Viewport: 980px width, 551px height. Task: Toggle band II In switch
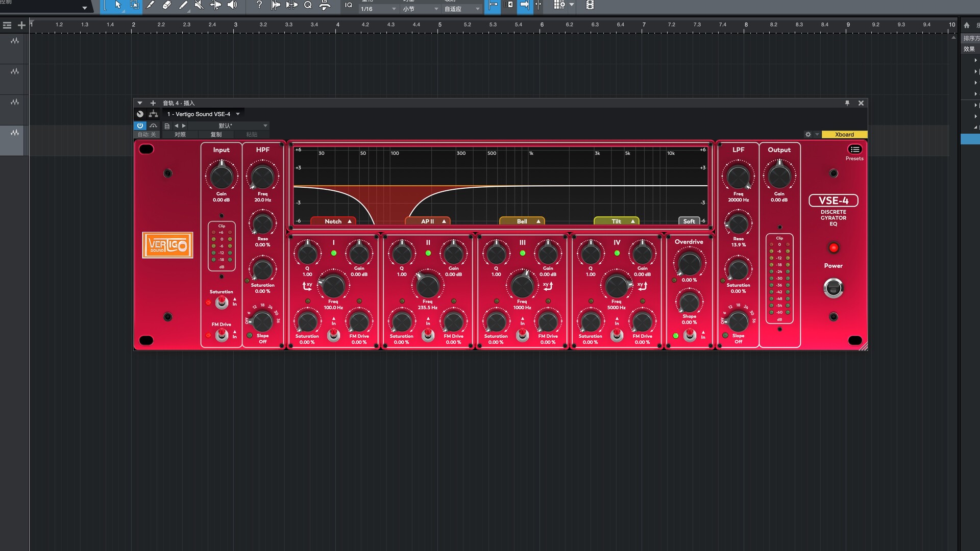(428, 335)
